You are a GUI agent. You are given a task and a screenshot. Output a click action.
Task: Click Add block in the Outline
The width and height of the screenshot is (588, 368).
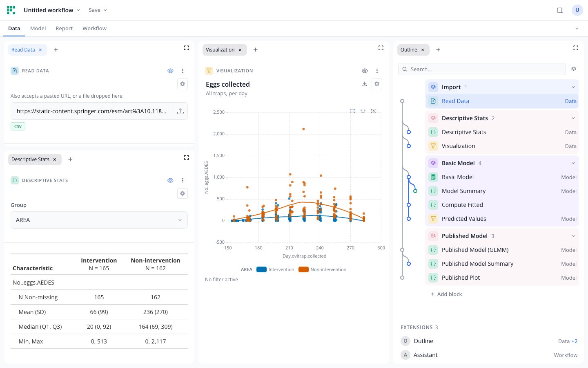click(x=446, y=294)
